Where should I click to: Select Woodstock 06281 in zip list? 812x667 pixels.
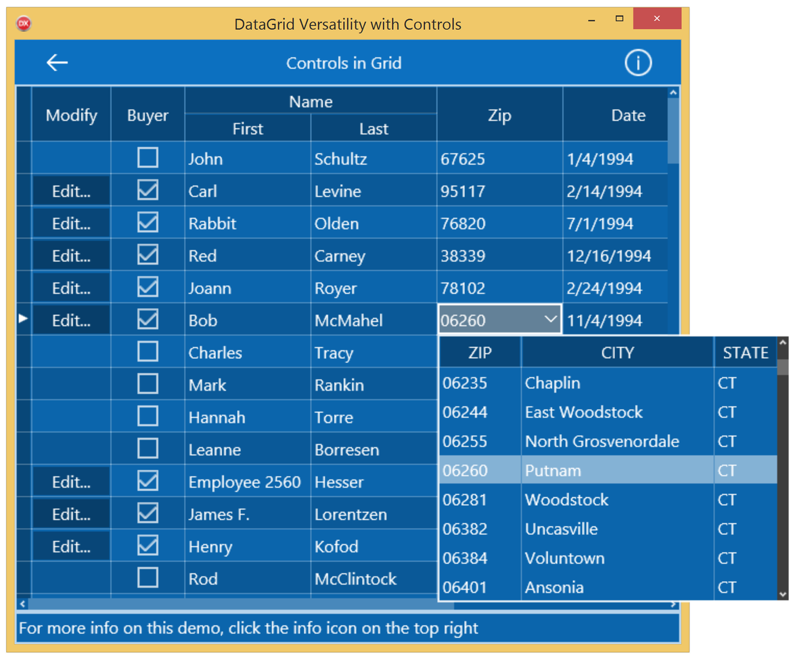click(x=608, y=499)
